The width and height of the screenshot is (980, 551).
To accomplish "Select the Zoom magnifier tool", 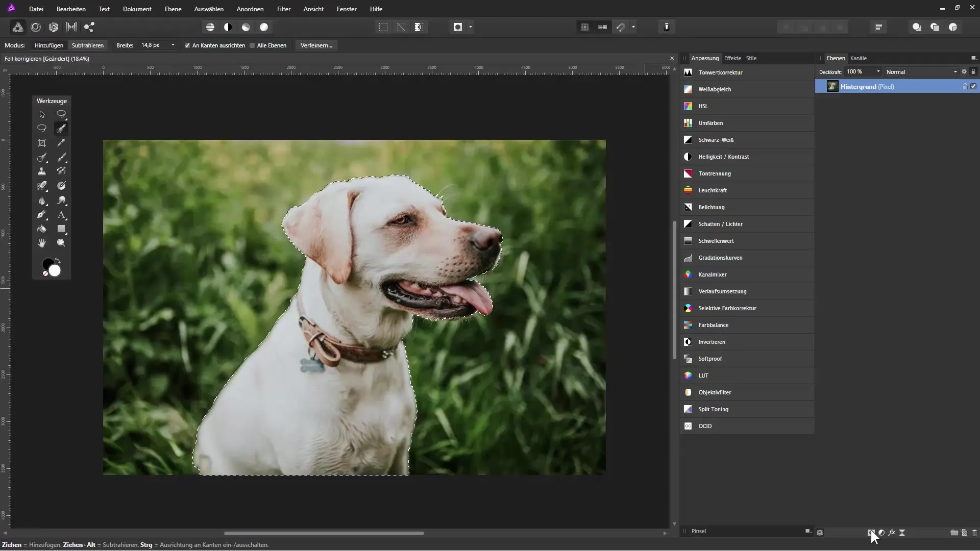I will point(61,243).
